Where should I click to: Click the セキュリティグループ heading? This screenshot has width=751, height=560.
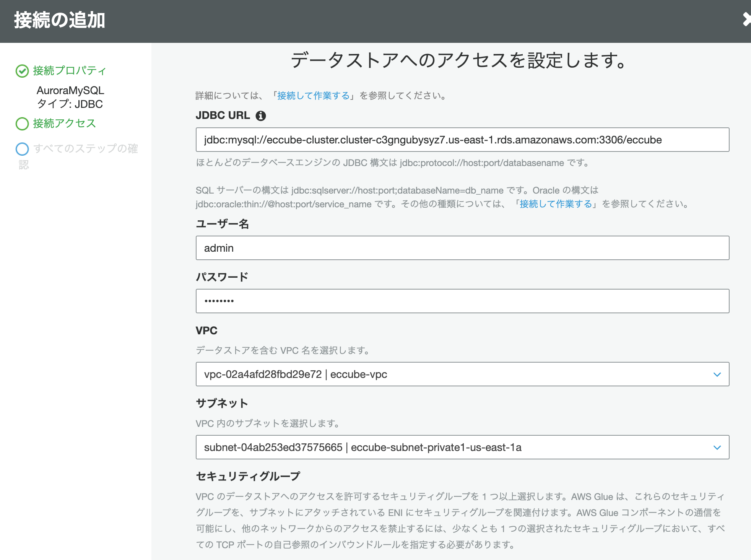pyautogui.click(x=248, y=476)
